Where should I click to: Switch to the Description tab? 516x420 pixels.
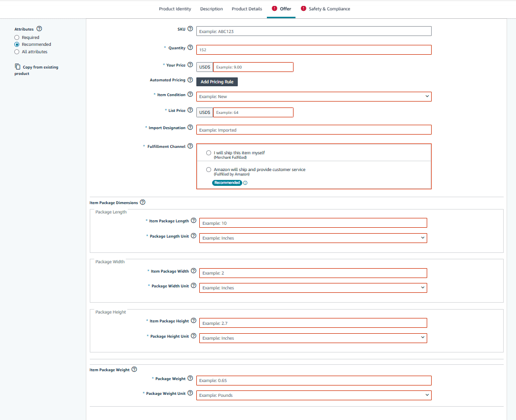[211, 9]
